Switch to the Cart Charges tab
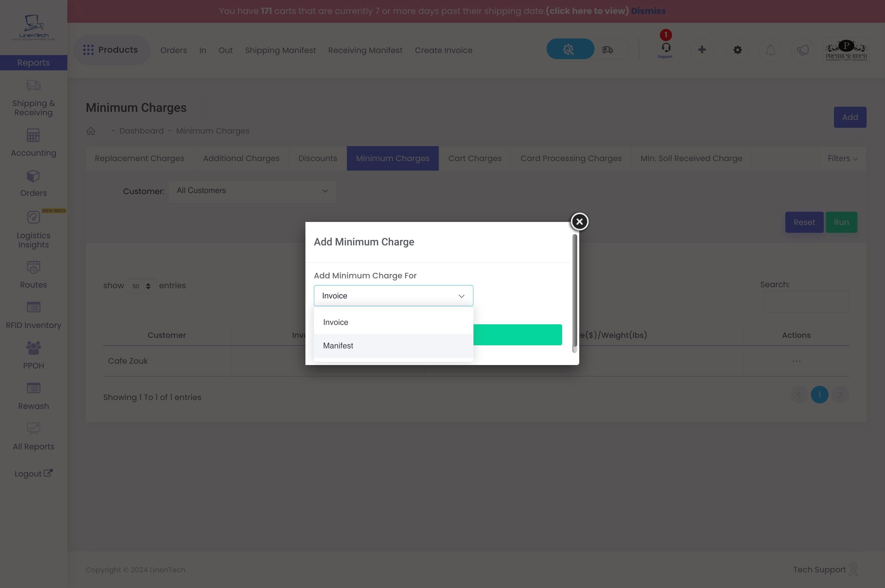 click(x=474, y=159)
